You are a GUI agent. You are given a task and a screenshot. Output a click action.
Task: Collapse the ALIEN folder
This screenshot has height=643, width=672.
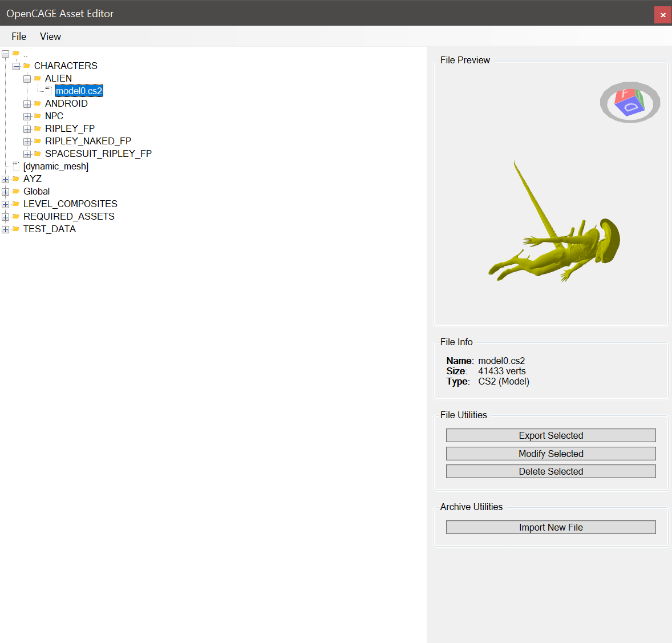pyautogui.click(x=27, y=79)
